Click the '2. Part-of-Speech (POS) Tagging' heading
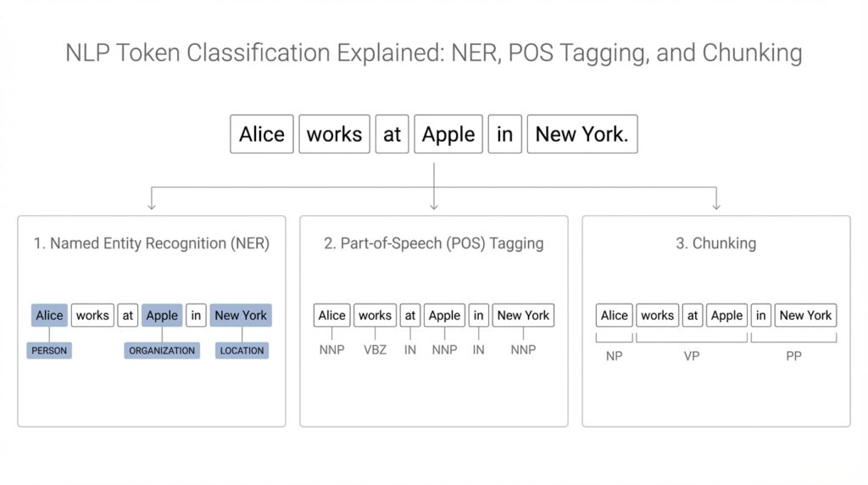The height and width of the screenshot is (485, 868). [434, 243]
